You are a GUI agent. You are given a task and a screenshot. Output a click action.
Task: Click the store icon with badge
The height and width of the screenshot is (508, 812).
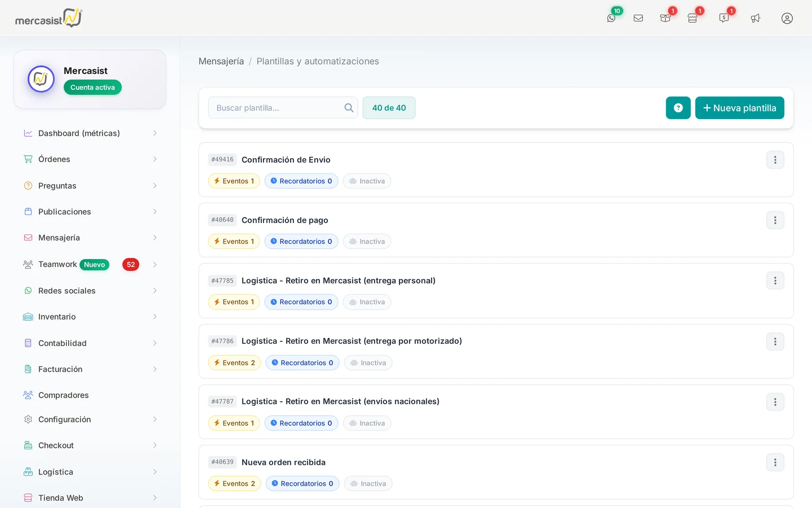click(x=692, y=18)
